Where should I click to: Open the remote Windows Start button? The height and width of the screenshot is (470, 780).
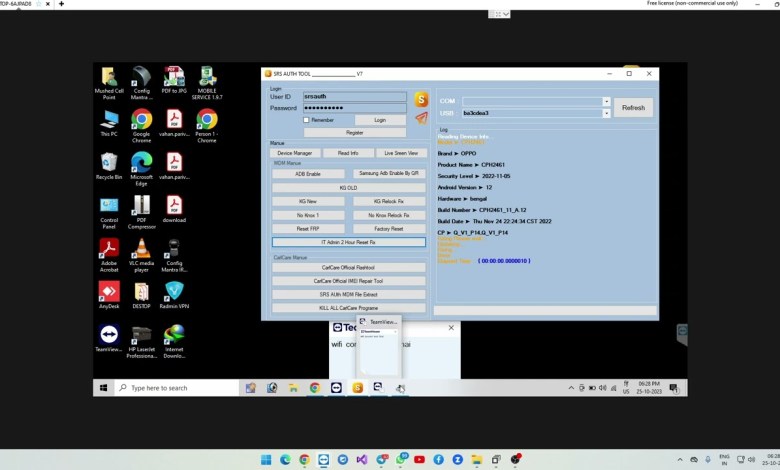(x=103, y=387)
